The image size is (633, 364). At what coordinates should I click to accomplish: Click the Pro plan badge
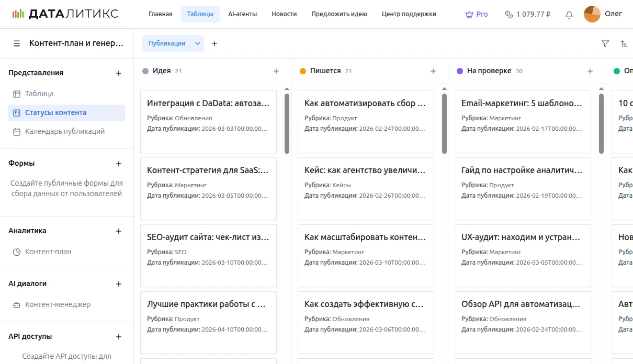477,14
